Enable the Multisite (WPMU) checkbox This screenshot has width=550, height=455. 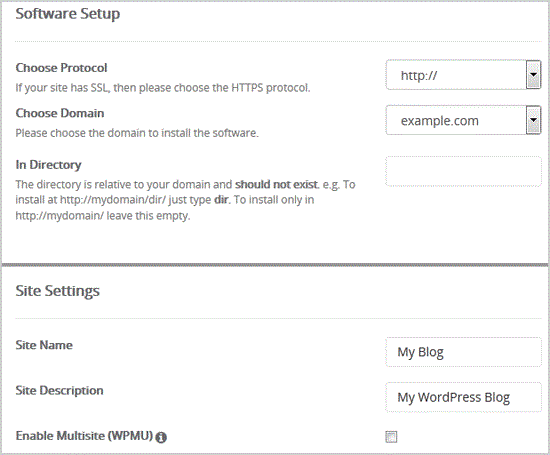(x=391, y=437)
